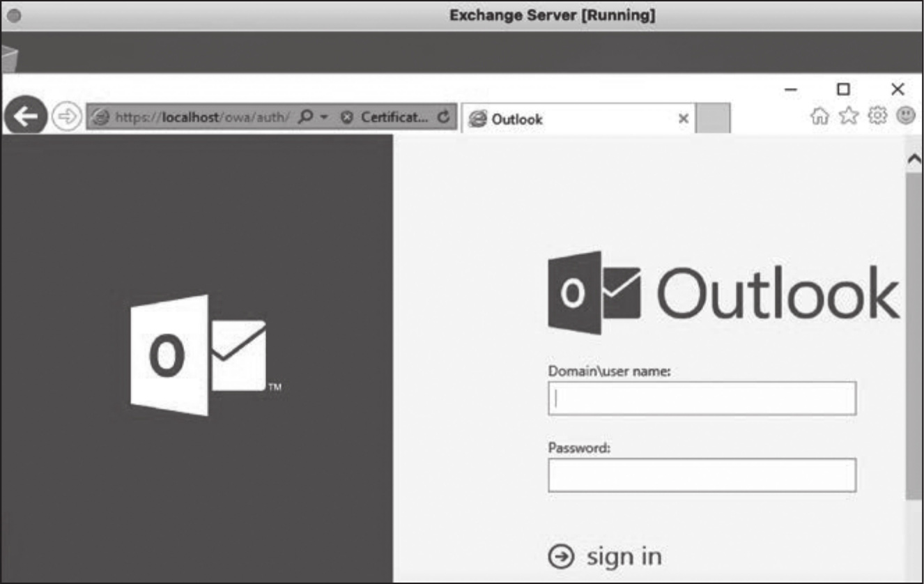
Task: Click the circled arrow next to sign in
Action: click(x=562, y=556)
